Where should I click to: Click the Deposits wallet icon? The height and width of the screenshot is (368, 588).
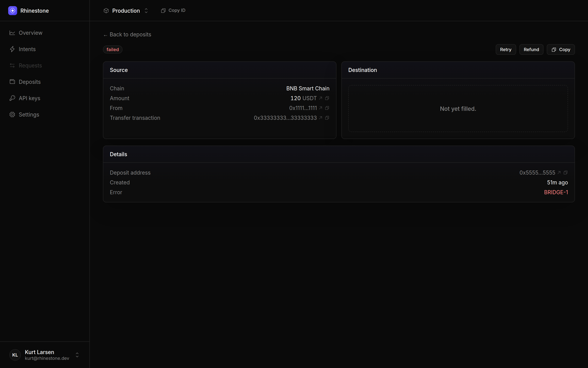(x=12, y=82)
